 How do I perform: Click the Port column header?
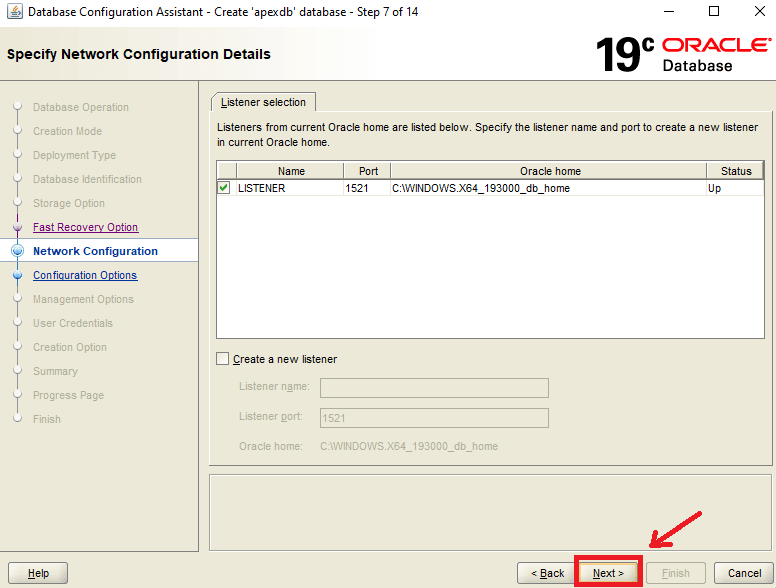tap(367, 171)
